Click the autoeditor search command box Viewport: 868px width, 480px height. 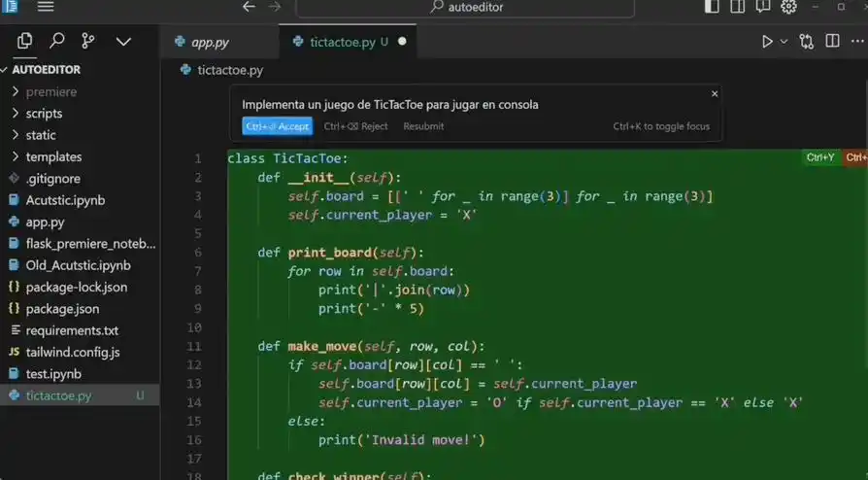point(464,8)
